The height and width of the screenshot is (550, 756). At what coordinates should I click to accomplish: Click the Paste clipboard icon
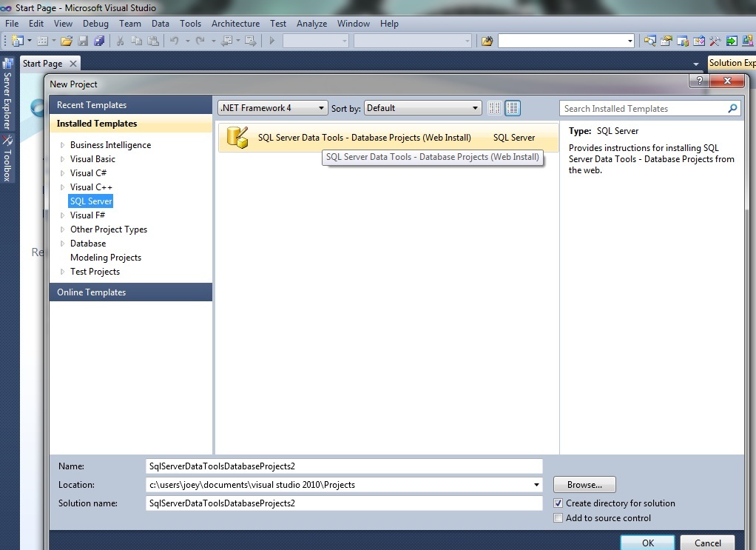coord(153,41)
